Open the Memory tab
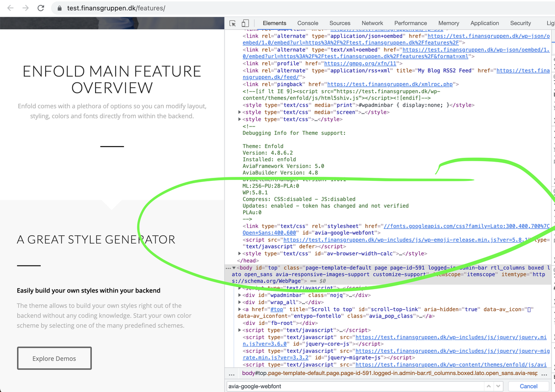Image resolution: width=555 pixels, height=392 pixels. (x=449, y=23)
